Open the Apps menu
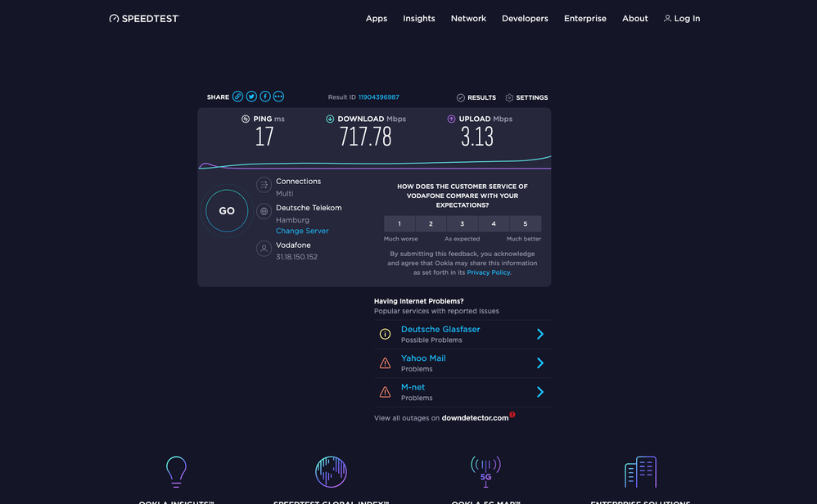The width and height of the screenshot is (817, 504). coord(377,18)
